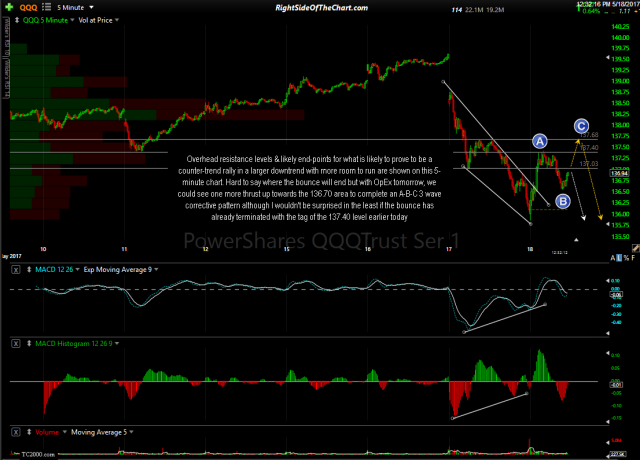The width and height of the screenshot is (640, 460).
Task: Select the L logarithmic scale option
Action: (x=619, y=258)
